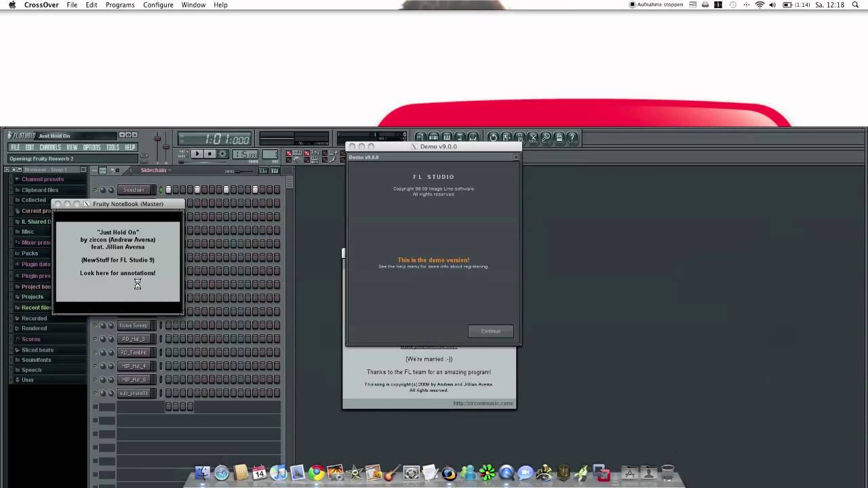Click the save-new-version toolbar icon
868x488 pixels.
coord(506,138)
